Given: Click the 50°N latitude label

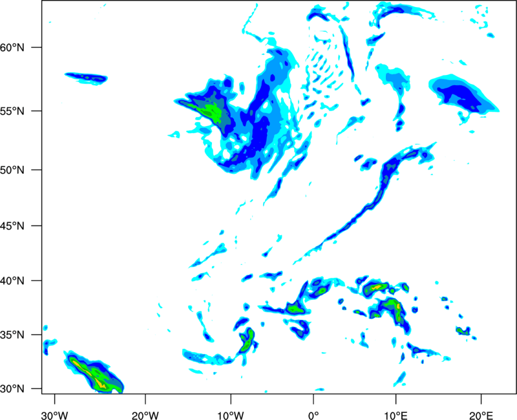Looking at the screenshot, I should pyautogui.click(x=12, y=170).
